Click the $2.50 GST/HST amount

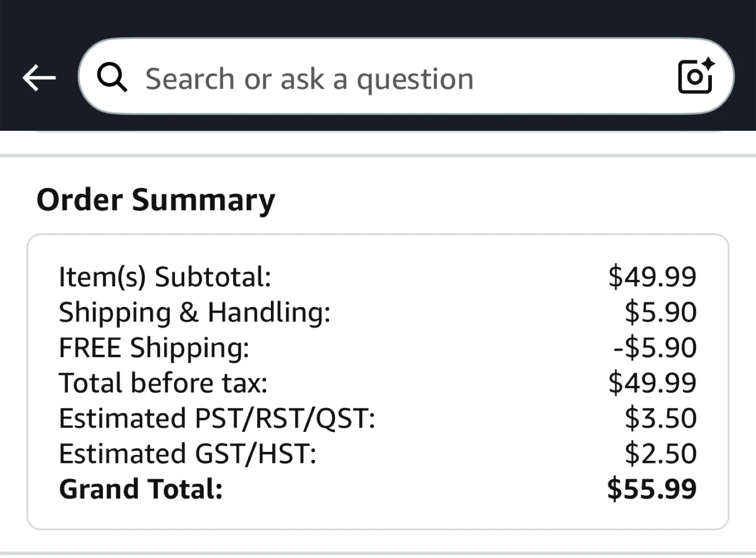tap(660, 453)
